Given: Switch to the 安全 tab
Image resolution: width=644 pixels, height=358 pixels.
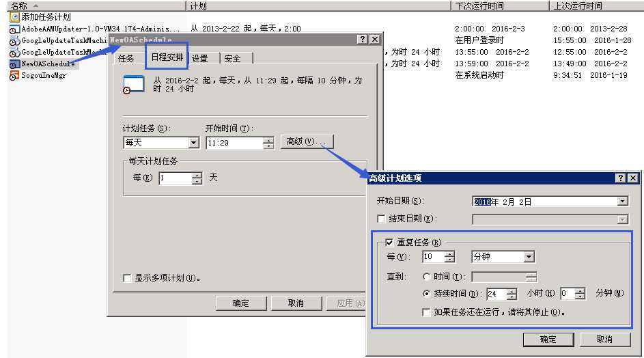Looking at the screenshot, I should pos(232,58).
